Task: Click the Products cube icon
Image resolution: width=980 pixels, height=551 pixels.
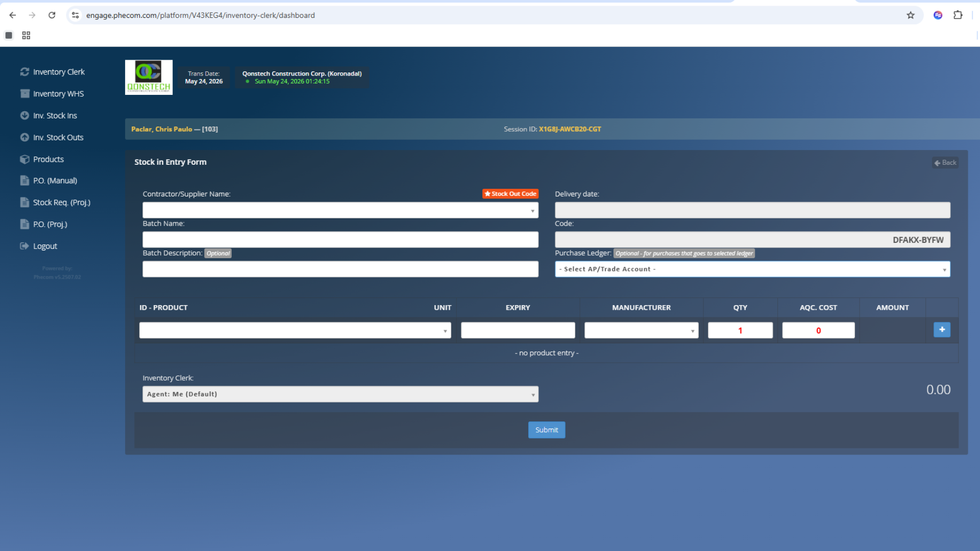Action: [x=24, y=159]
